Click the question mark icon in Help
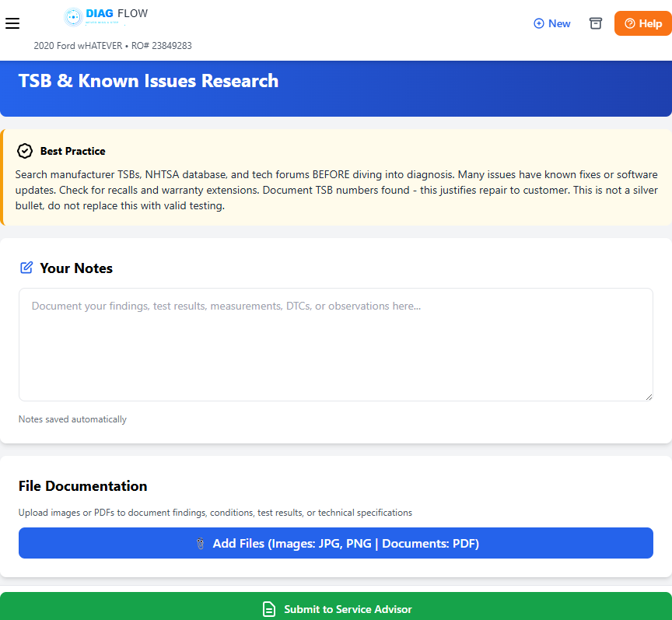 [630, 24]
